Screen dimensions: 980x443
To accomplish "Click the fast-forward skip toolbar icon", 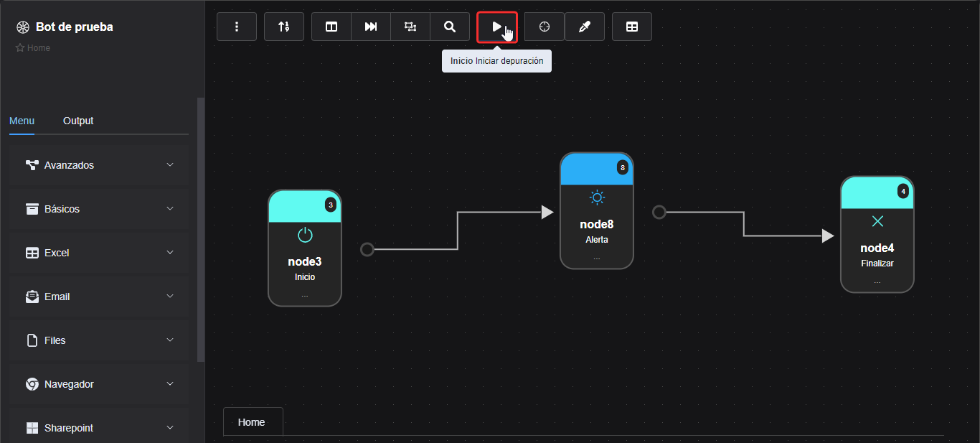I will click(x=371, y=27).
